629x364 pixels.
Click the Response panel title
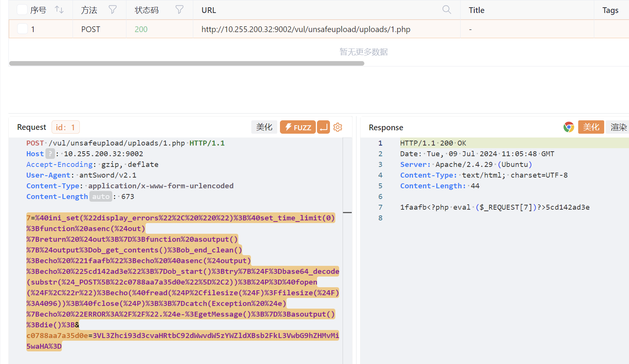pos(386,128)
